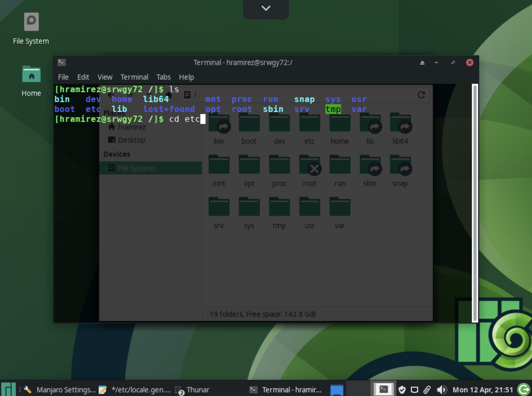Open the File System desktop icon
The height and width of the screenshot is (396, 532).
31,28
